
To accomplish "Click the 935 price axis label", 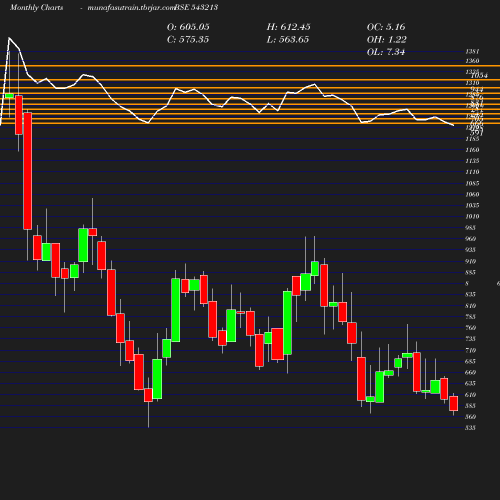I will (x=470, y=250).
